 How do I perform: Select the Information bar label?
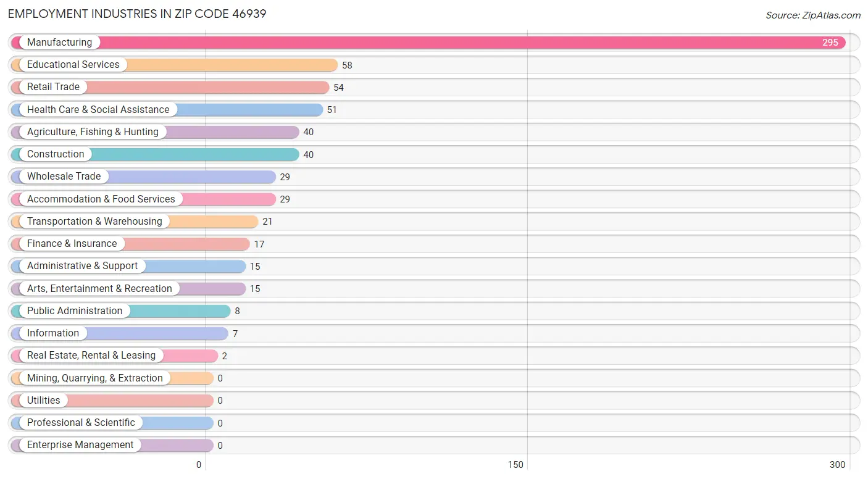[53, 333]
